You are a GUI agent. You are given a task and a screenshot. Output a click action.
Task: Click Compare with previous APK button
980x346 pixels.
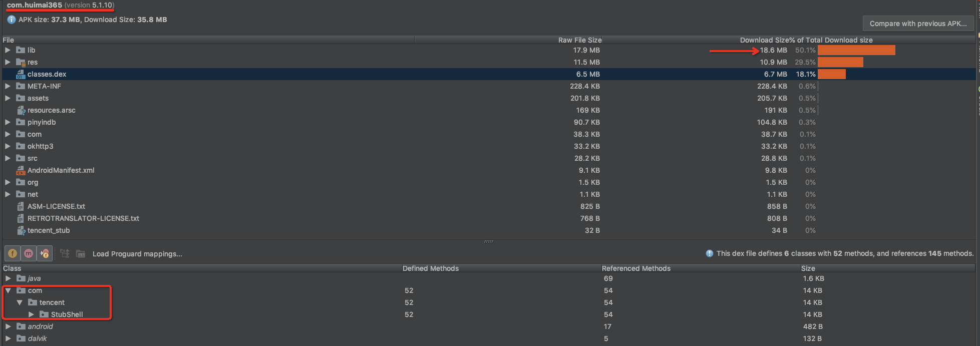918,24
